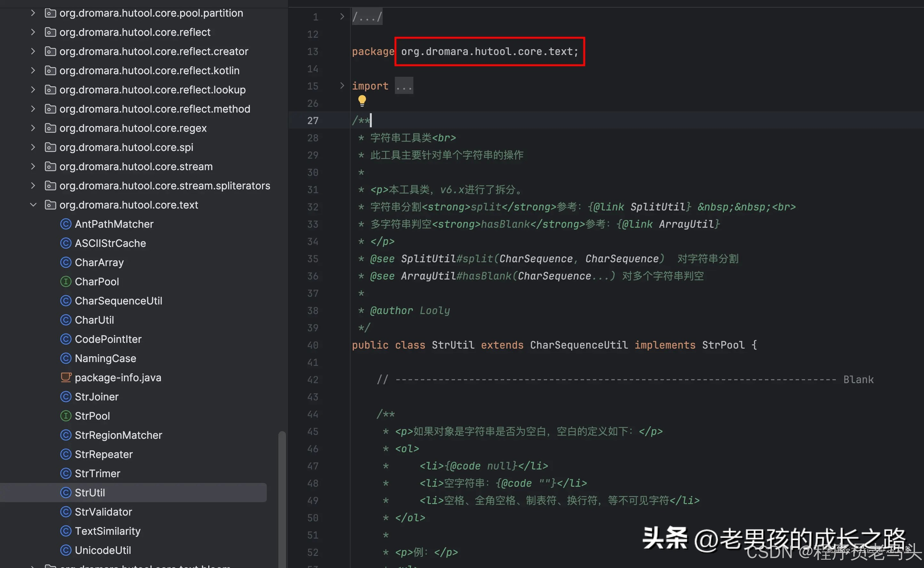The width and height of the screenshot is (924, 568).
Task: Unfold the collapsed import block
Action: (x=342, y=86)
